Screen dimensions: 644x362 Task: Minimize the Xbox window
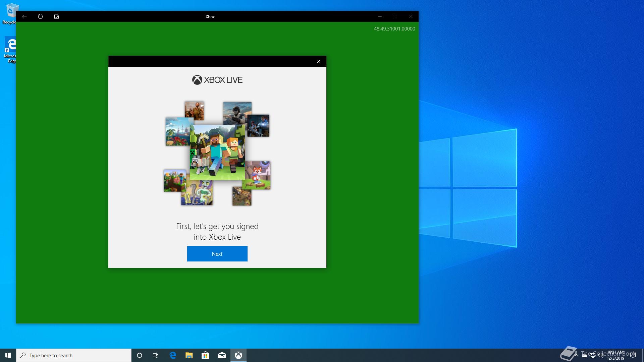(x=380, y=16)
